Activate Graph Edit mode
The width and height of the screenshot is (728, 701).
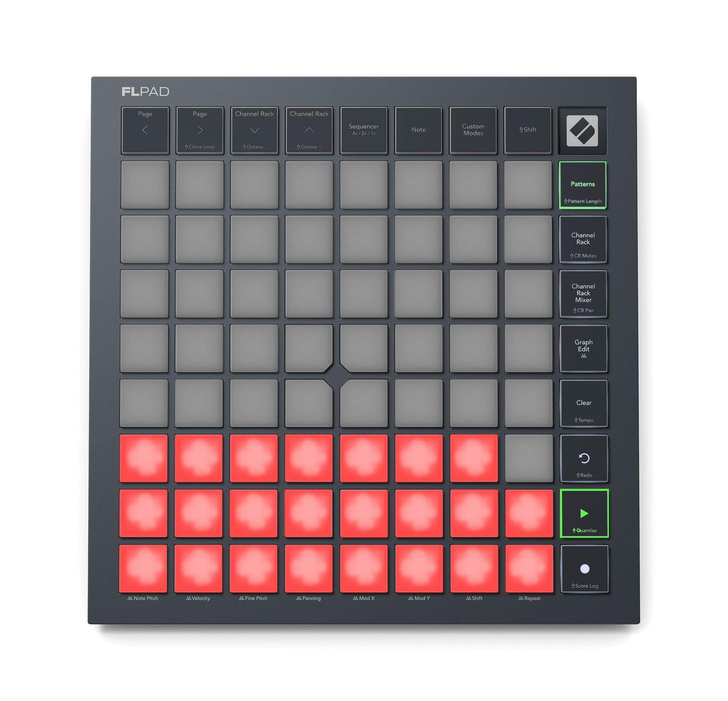pos(584,349)
